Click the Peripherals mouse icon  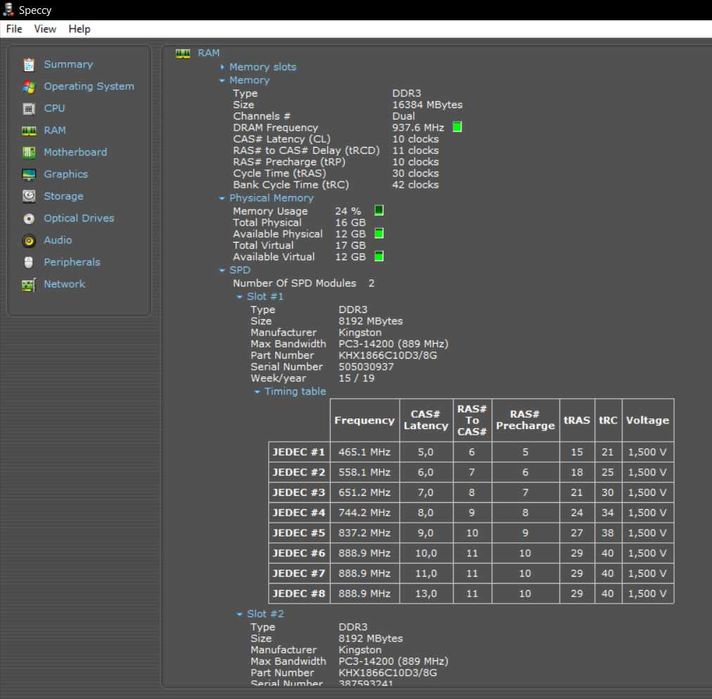point(29,262)
